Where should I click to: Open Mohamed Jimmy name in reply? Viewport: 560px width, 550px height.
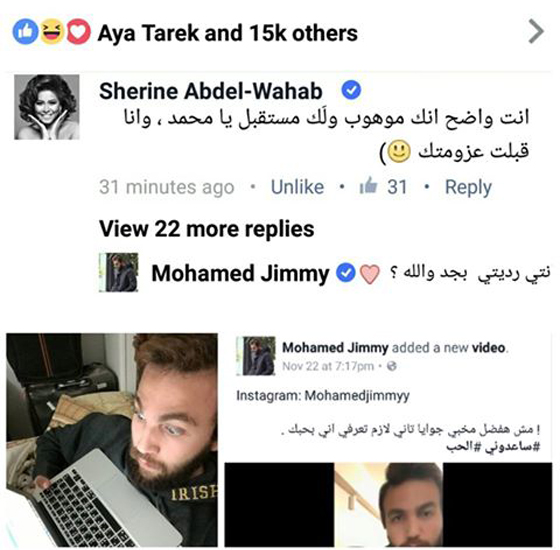[x=240, y=274]
